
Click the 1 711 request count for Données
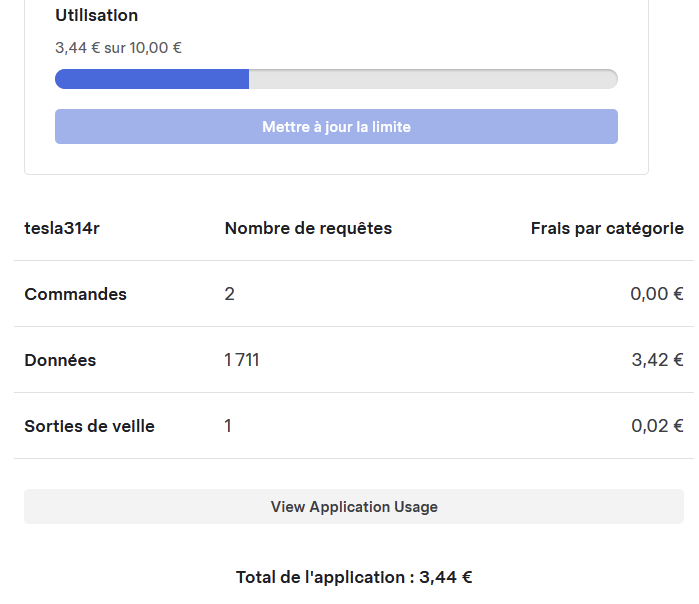pyautogui.click(x=242, y=360)
